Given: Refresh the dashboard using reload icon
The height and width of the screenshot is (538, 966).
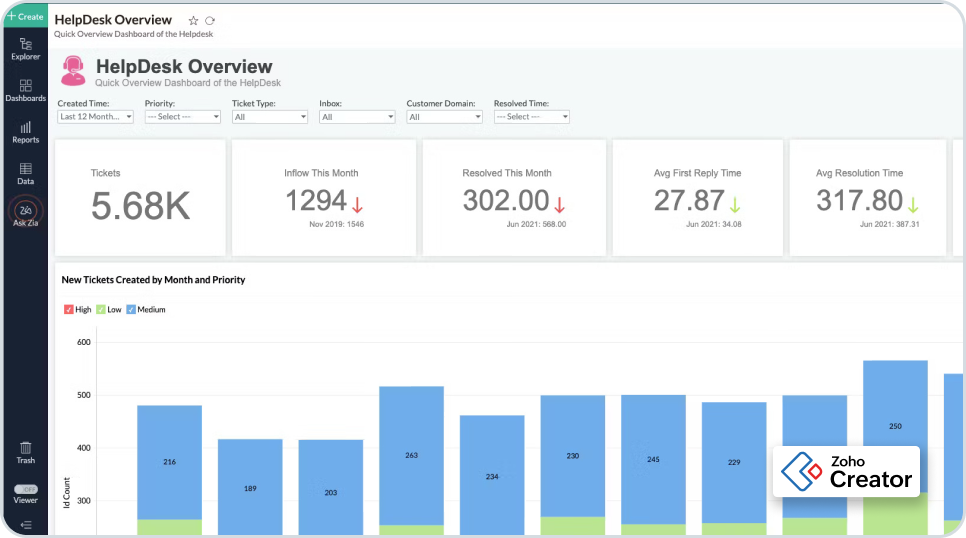Looking at the screenshot, I should coord(210,20).
